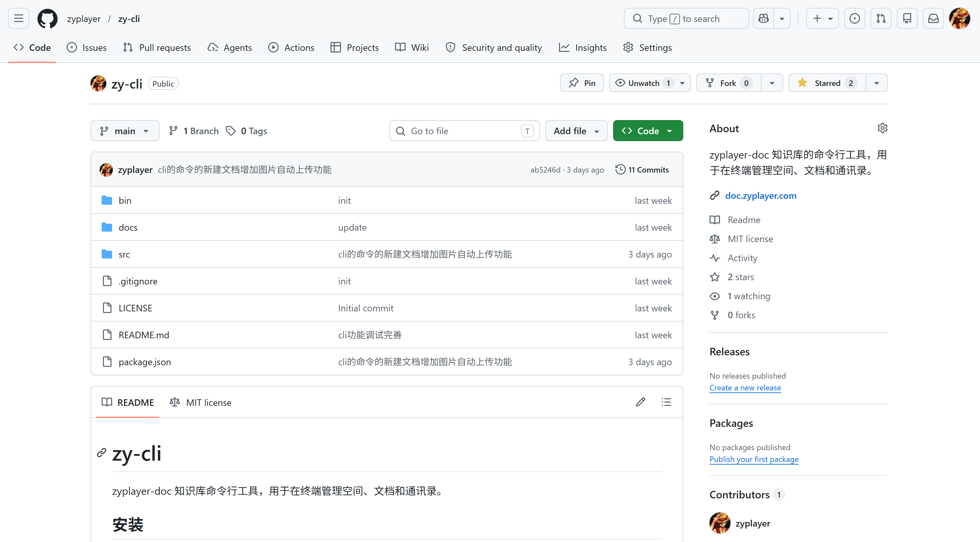980x542 pixels.
Task: Open the green Code clone dropdown
Action: (648, 131)
